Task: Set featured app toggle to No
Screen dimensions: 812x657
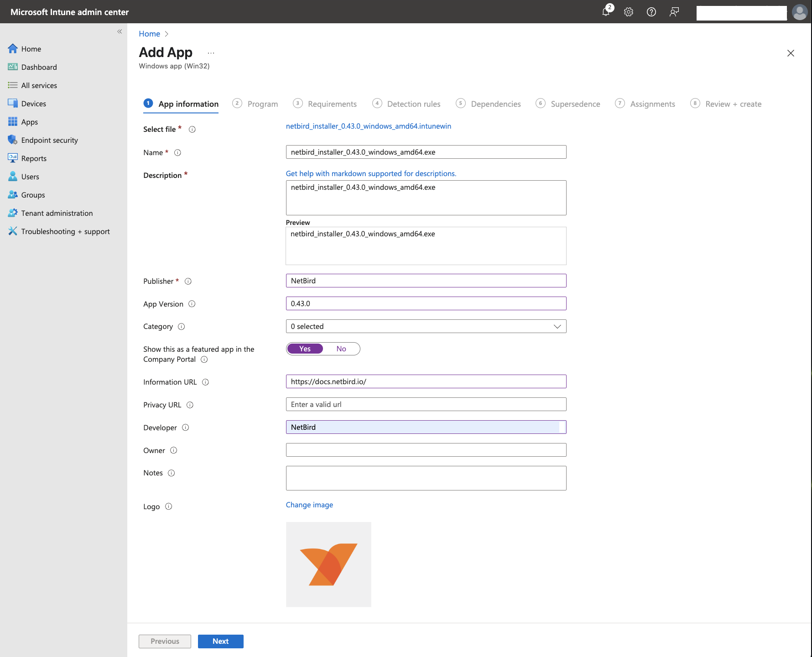Action: 341,349
